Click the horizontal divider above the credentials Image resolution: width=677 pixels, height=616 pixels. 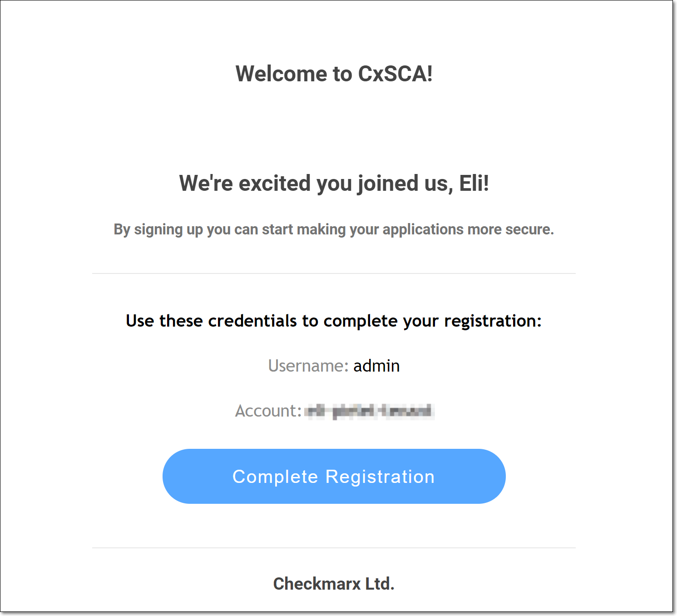[x=334, y=273]
